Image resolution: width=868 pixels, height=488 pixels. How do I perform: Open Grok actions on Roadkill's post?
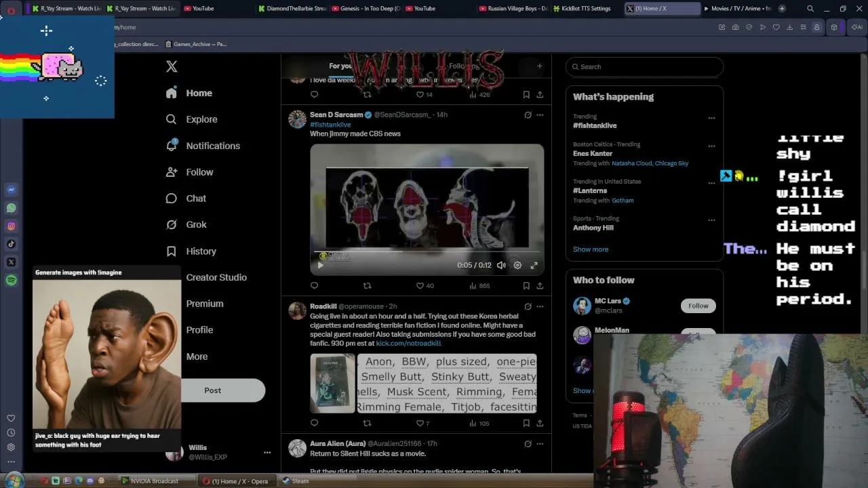point(528,306)
